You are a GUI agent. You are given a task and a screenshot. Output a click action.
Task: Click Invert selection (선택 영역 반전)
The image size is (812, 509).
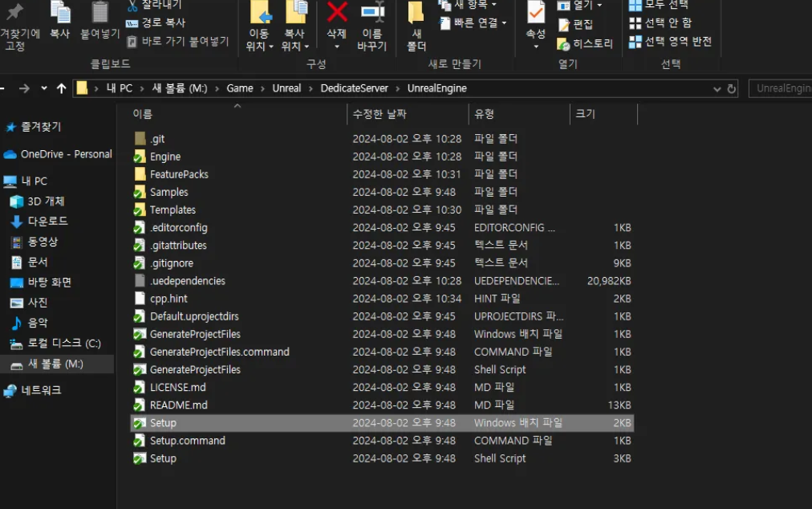pyautogui.click(x=671, y=42)
